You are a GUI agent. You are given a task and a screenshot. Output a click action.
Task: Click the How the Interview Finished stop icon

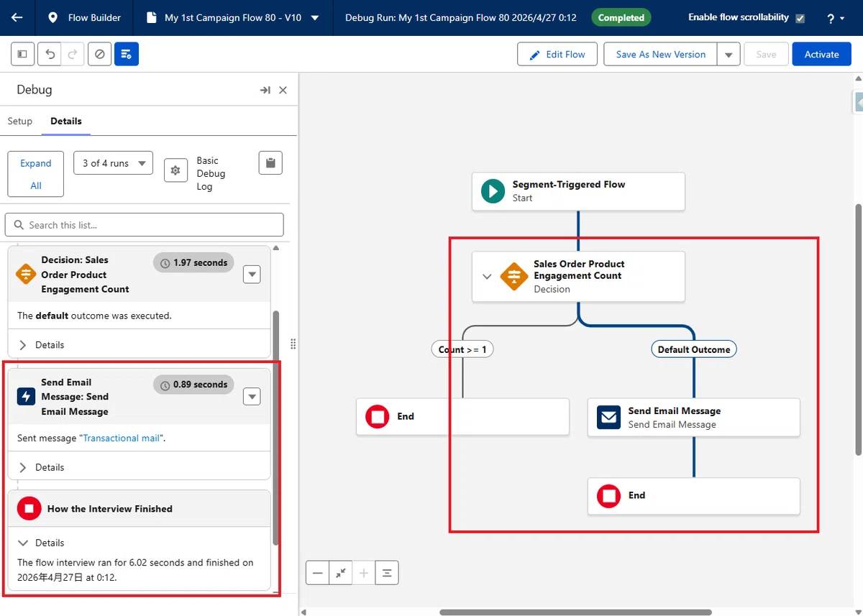pyautogui.click(x=29, y=508)
